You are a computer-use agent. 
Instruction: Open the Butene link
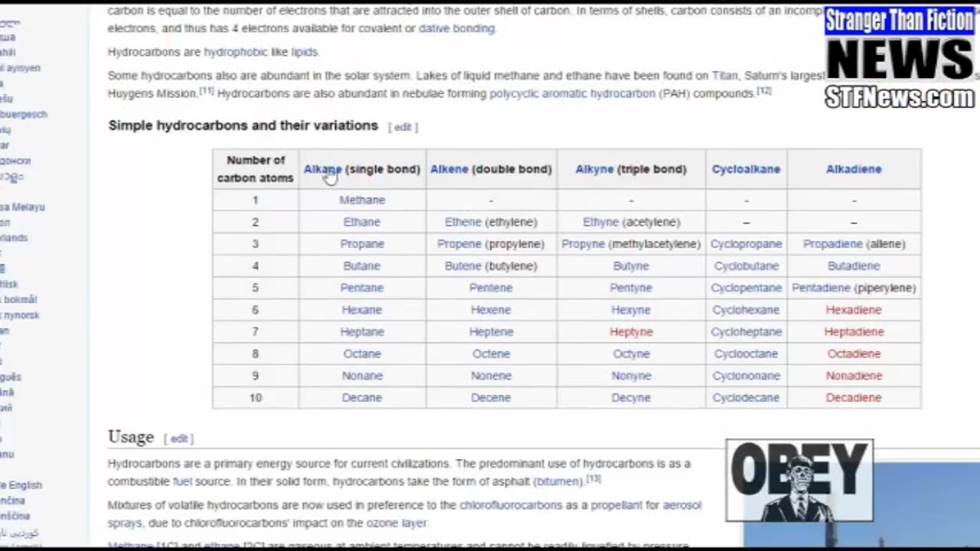463,266
